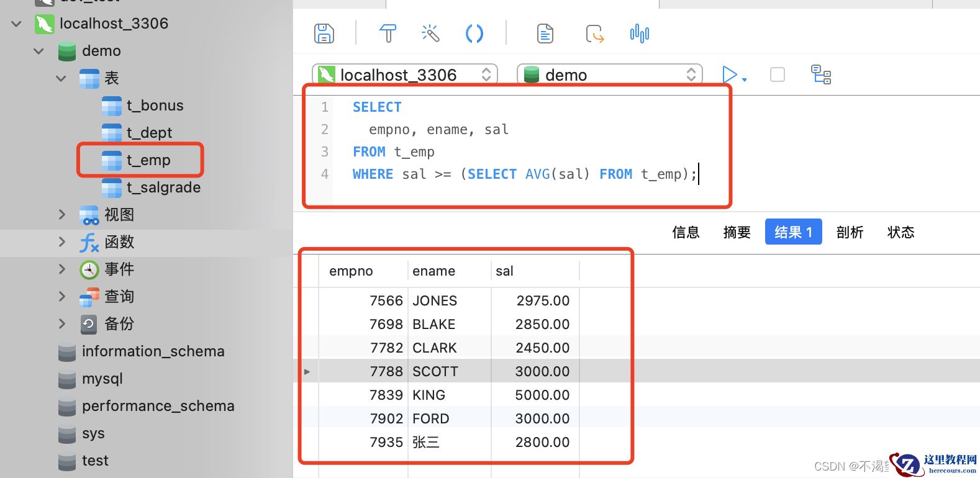Expand the 视图 tree node
Screen dimensions: 980x478
coord(61,215)
